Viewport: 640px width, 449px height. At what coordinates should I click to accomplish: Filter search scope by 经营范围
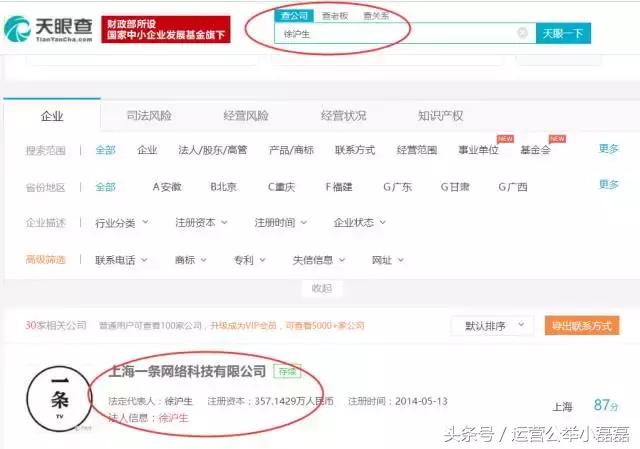417,150
